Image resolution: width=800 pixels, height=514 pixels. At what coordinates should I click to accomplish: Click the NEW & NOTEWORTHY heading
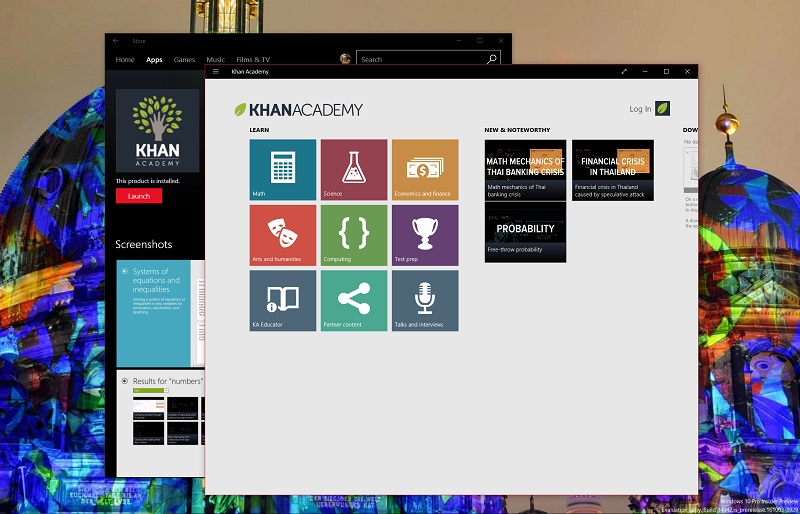[x=517, y=130]
